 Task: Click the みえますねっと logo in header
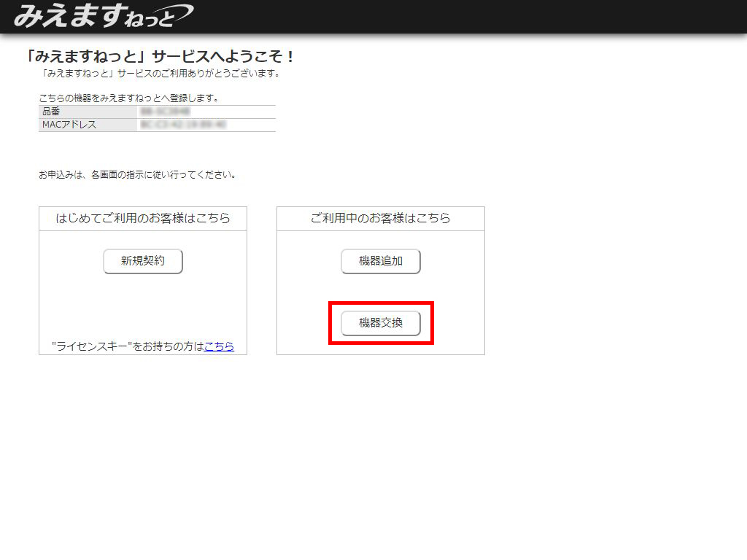point(102,15)
